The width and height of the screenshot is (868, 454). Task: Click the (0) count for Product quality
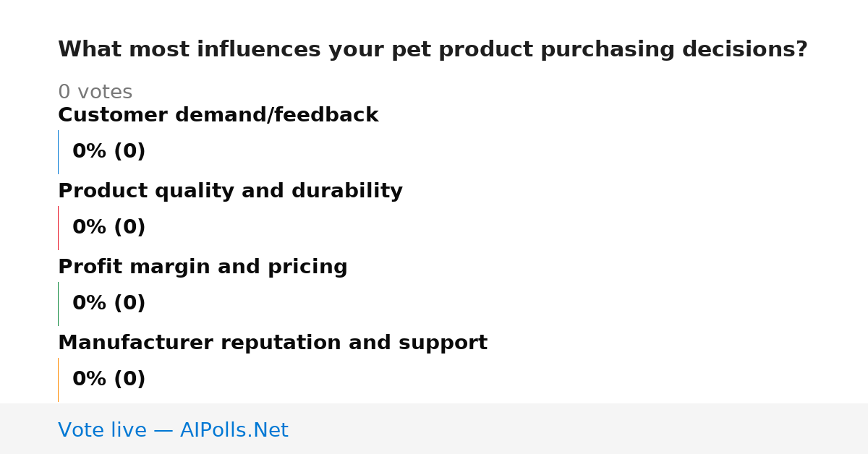coord(129,227)
